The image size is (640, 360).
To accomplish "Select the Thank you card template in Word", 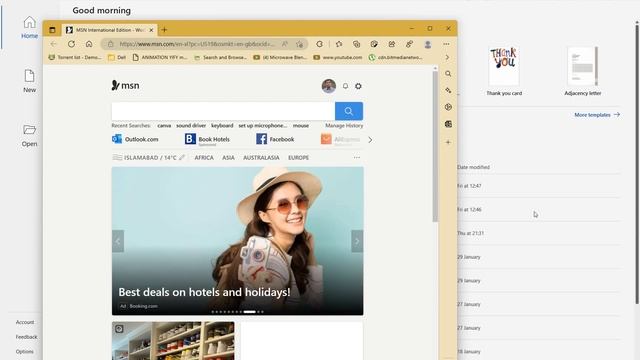I will coord(504,71).
